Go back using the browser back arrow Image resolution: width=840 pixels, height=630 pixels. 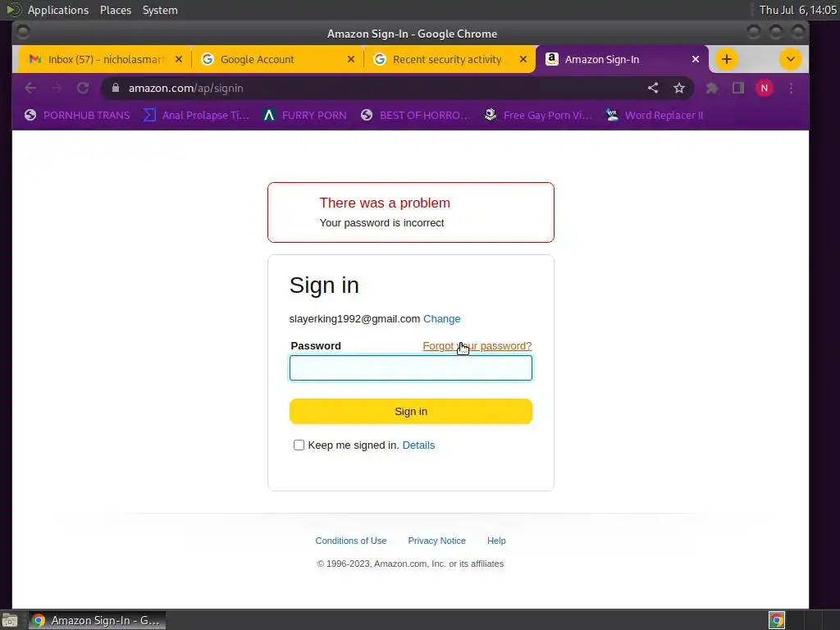30,88
